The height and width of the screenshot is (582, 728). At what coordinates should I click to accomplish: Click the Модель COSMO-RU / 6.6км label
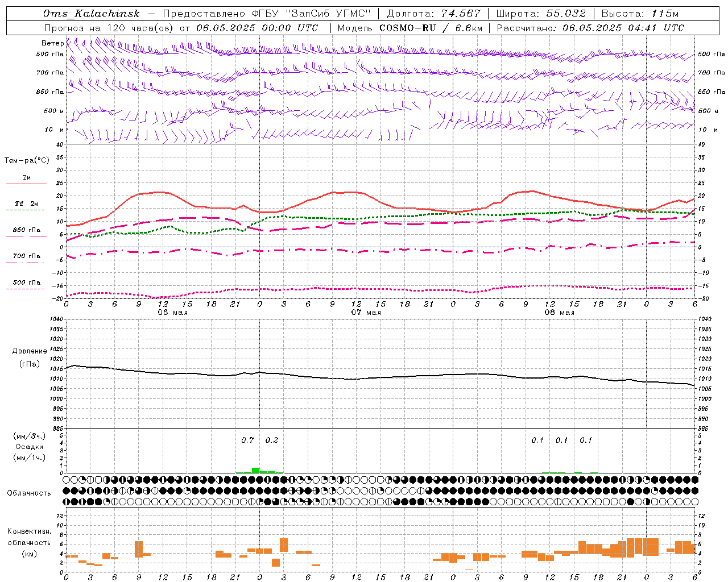(410, 28)
